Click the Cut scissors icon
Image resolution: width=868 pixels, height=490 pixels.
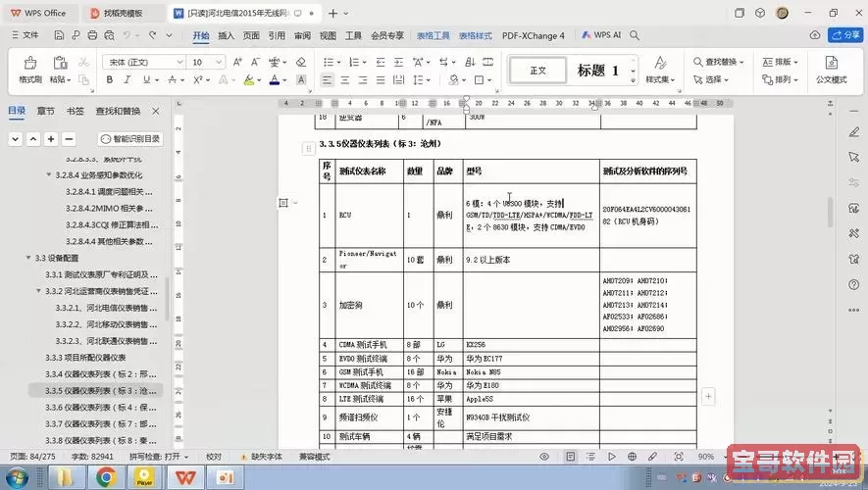(x=83, y=62)
